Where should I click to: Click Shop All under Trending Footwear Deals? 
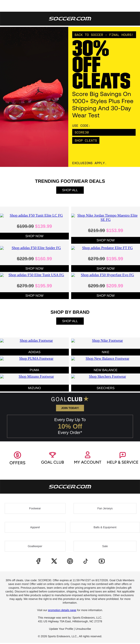pos(70,190)
